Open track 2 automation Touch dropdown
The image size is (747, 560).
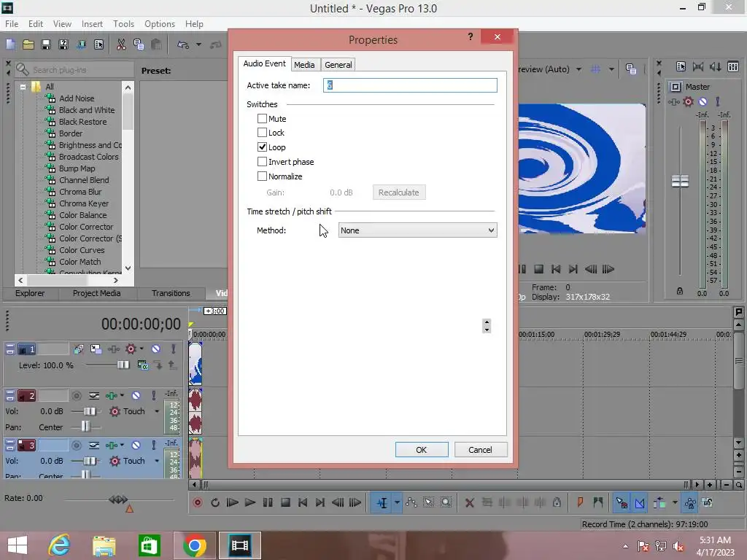tap(157, 411)
